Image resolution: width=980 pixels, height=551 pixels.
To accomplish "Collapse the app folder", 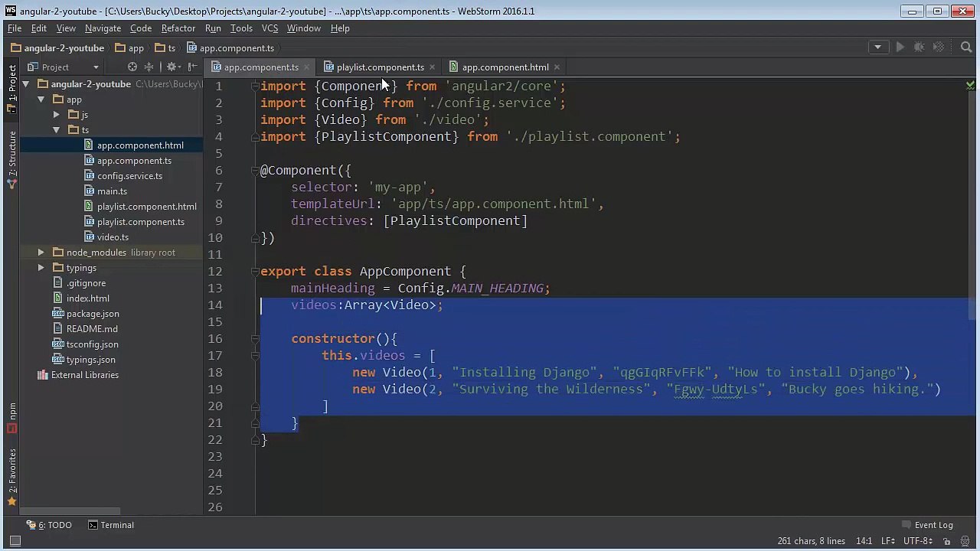I will click(41, 99).
